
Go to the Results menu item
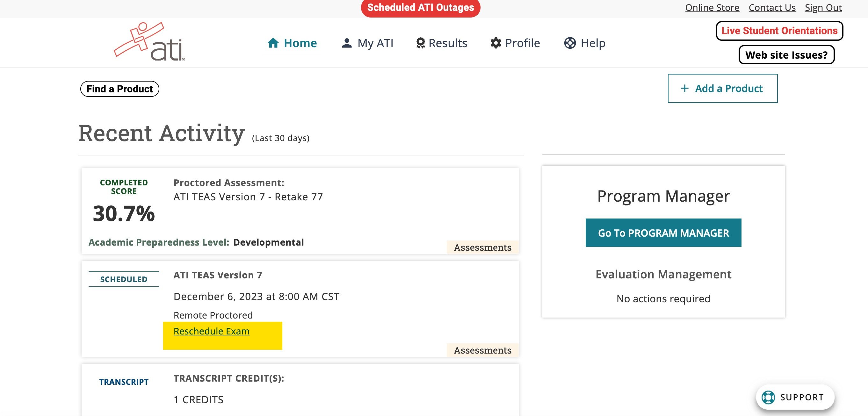[441, 43]
